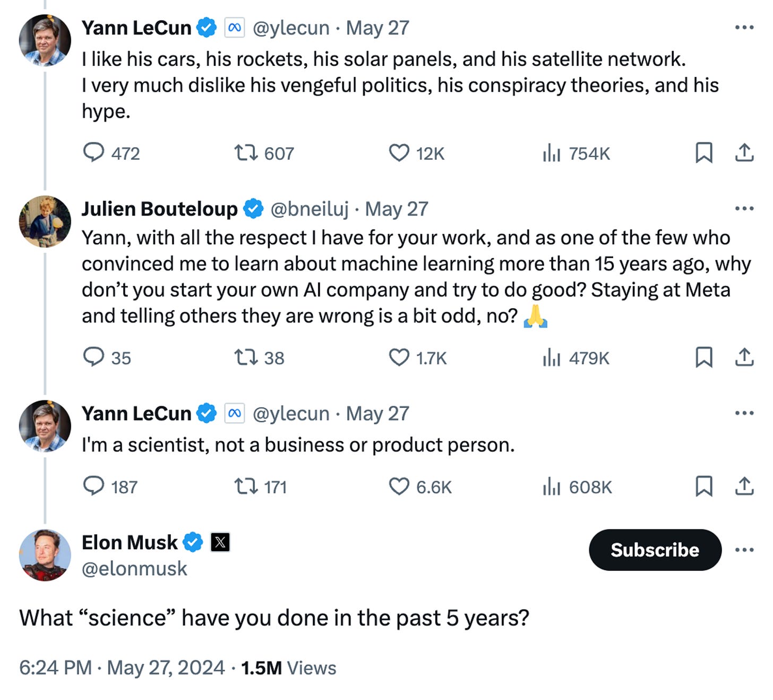Bookmark the "I'm a scientist" tweet
This screenshot has height=700, width=773.
click(703, 486)
